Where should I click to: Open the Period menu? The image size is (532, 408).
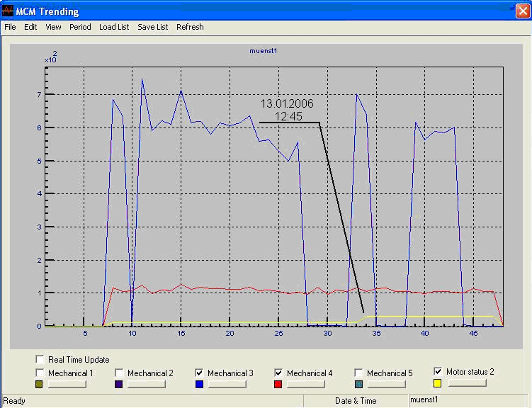pos(80,27)
